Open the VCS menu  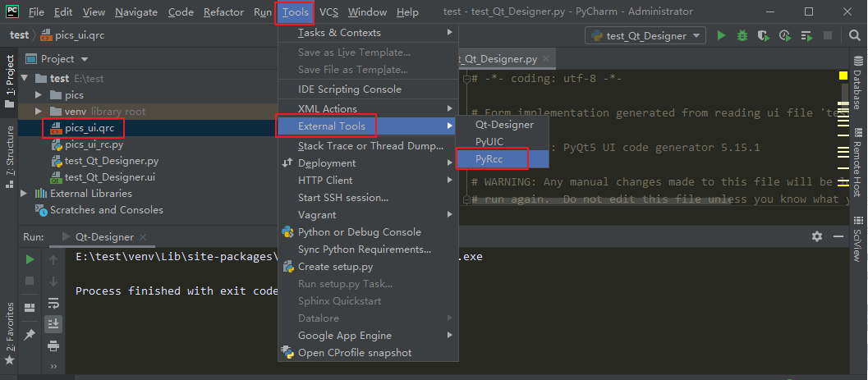click(328, 12)
